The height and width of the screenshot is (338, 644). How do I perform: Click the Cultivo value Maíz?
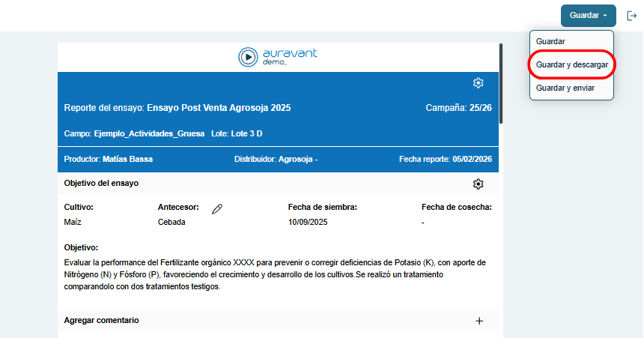73,222
